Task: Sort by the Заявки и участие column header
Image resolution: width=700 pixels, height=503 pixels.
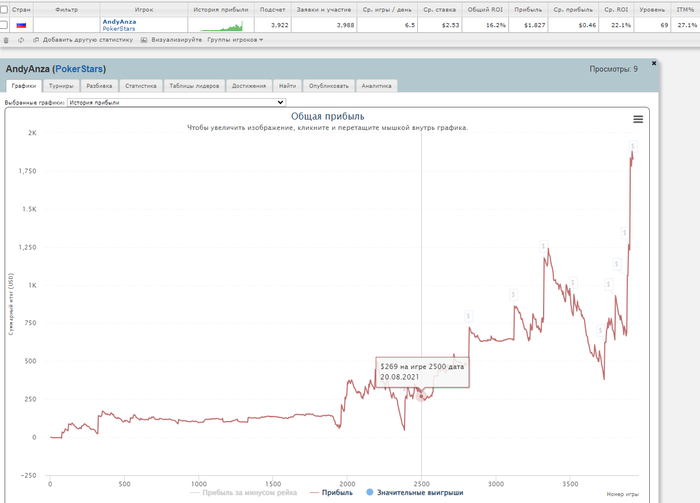Action: pyautogui.click(x=324, y=9)
